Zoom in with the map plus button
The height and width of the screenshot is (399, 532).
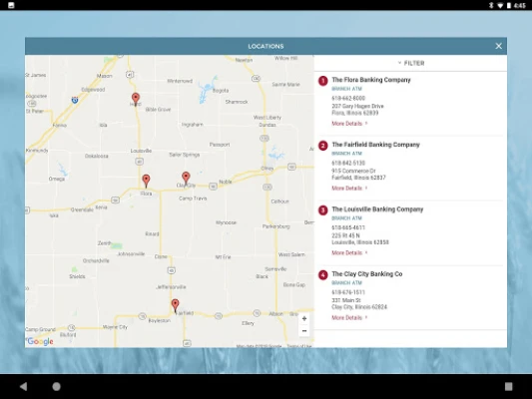point(304,318)
